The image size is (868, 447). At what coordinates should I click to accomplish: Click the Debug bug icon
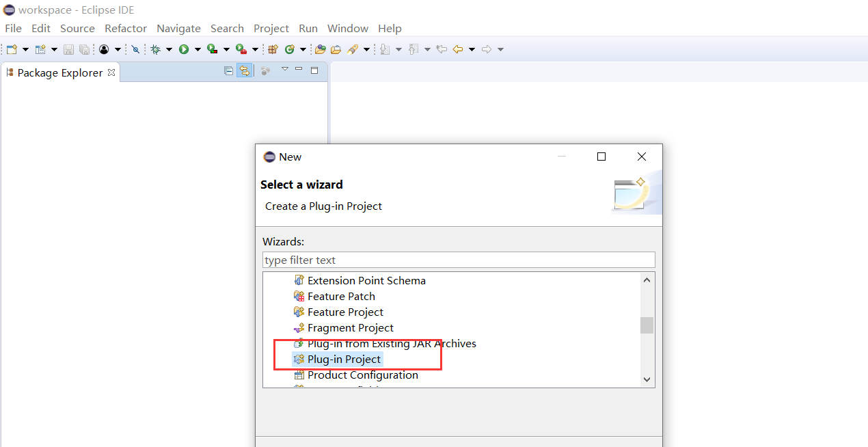(155, 49)
